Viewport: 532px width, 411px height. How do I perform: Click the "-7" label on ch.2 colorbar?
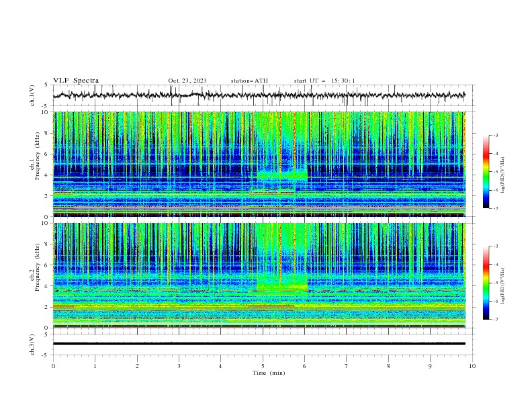(496, 319)
